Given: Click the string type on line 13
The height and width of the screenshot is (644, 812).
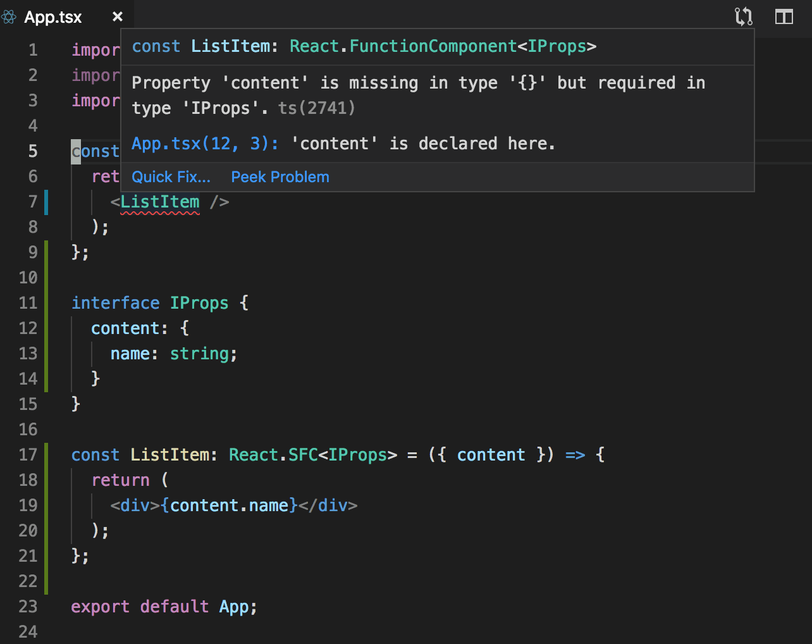Looking at the screenshot, I should point(199,354).
